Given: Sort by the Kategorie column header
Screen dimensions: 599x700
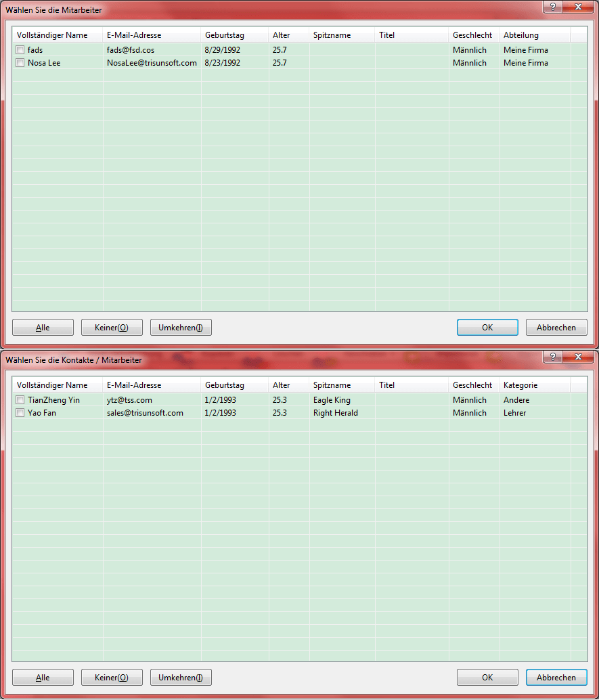Looking at the screenshot, I should [x=535, y=385].
